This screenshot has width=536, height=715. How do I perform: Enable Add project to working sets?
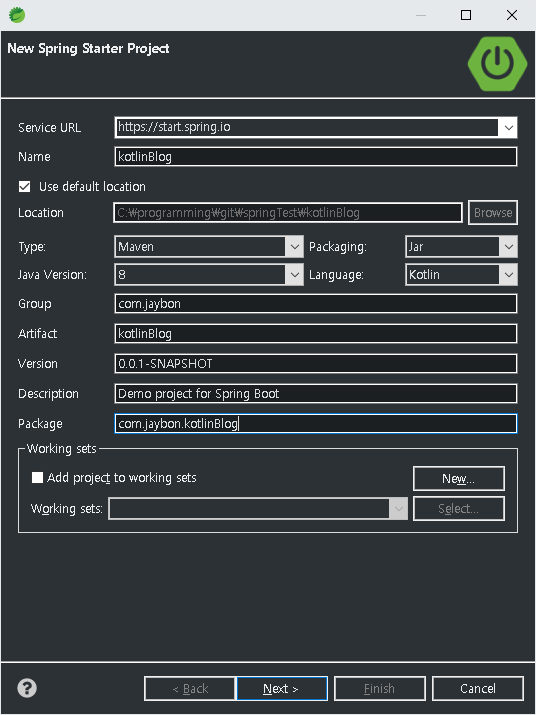pos(37,477)
